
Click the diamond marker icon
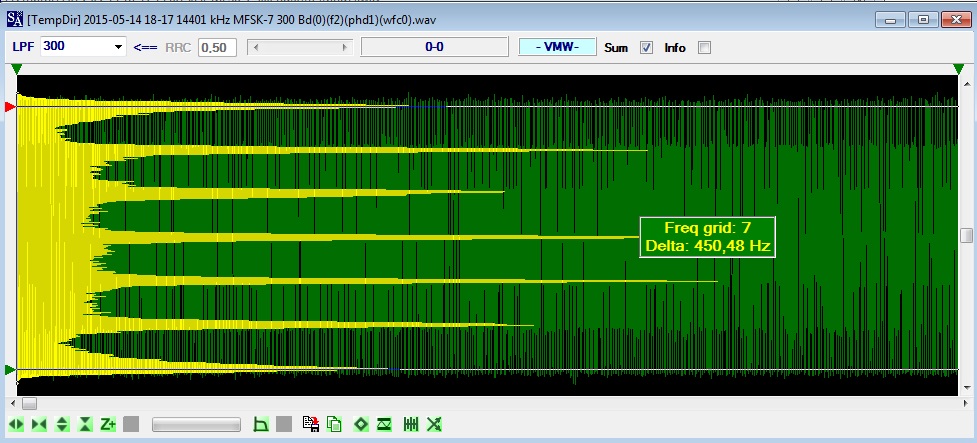[361, 424]
